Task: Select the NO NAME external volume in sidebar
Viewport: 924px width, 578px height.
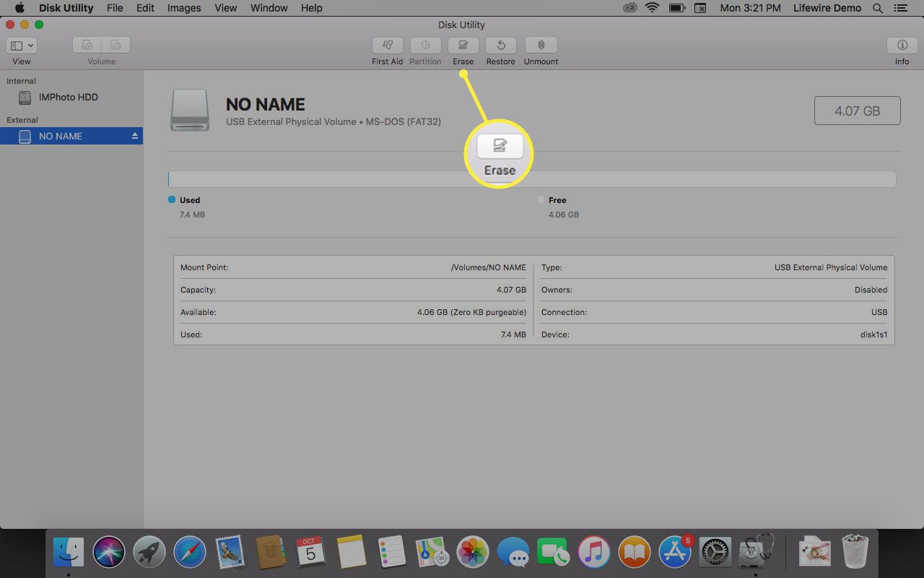Action: 71,136
